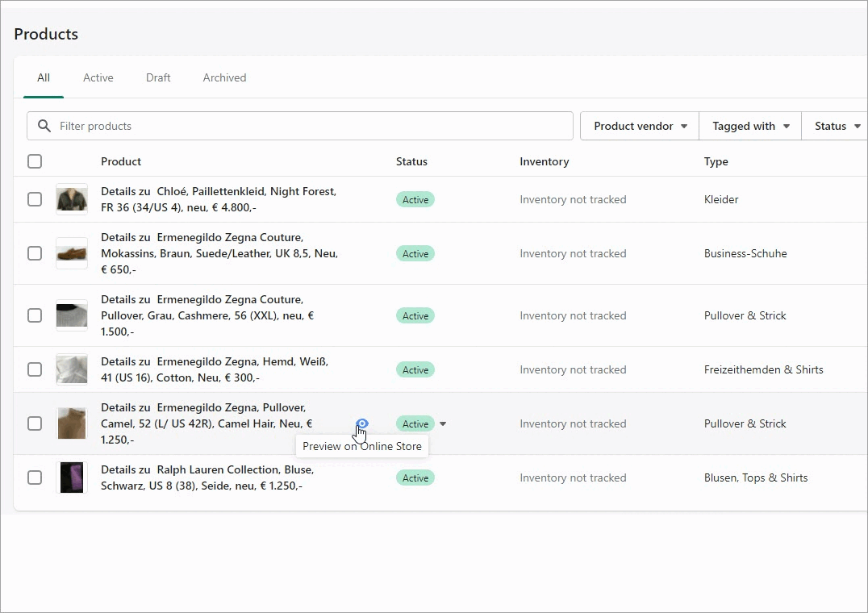Tick the Zegna Couture Pullover Grau checkbox
The height and width of the screenshot is (613, 868).
(35, 315)
